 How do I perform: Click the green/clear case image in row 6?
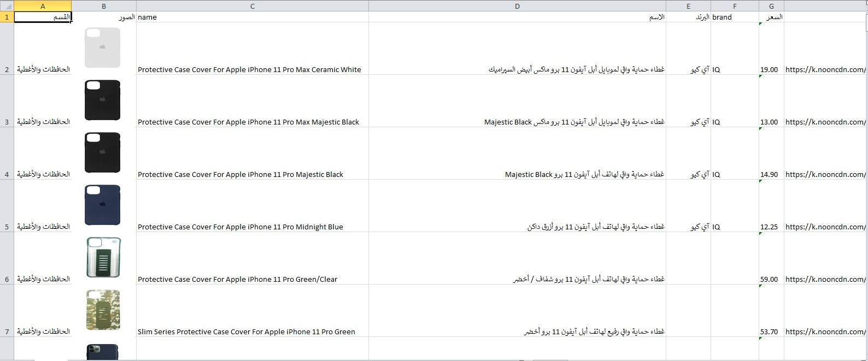point(103,258)
